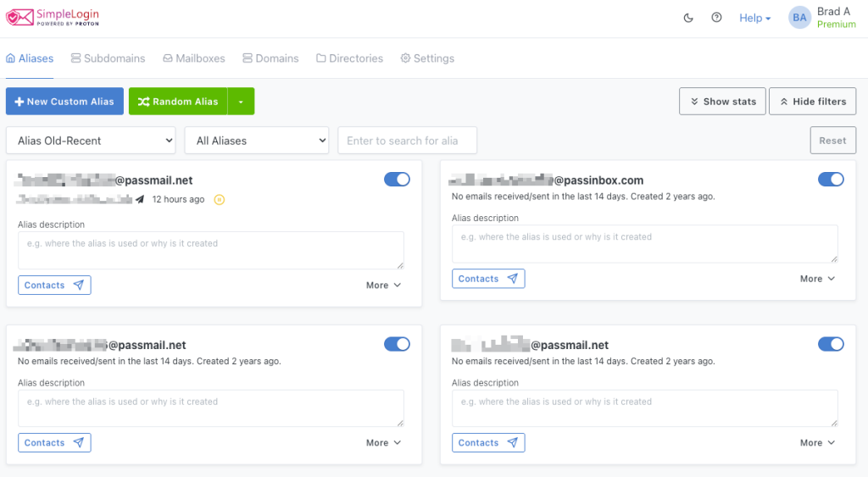Open the Settings tab

pos(427,58)
